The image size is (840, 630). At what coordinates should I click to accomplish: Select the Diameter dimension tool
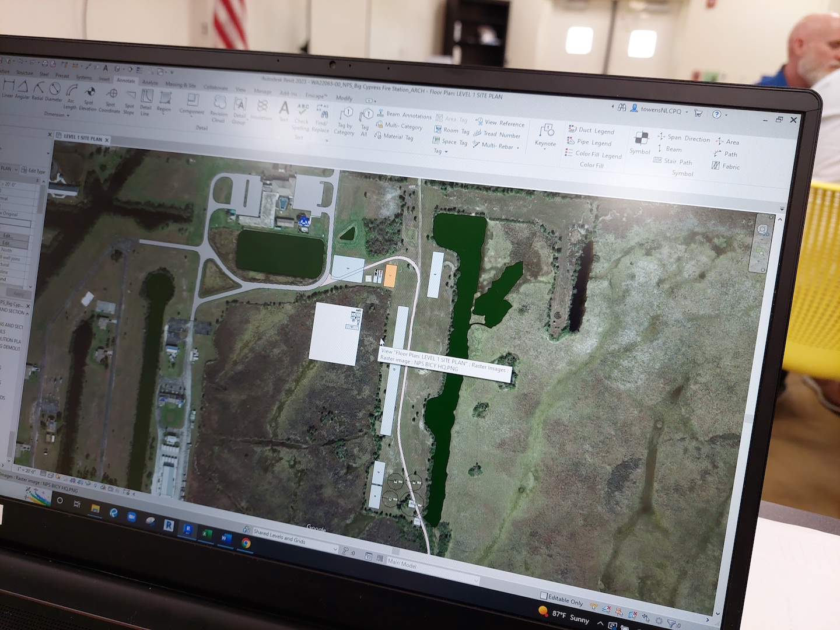coord(54,93)
